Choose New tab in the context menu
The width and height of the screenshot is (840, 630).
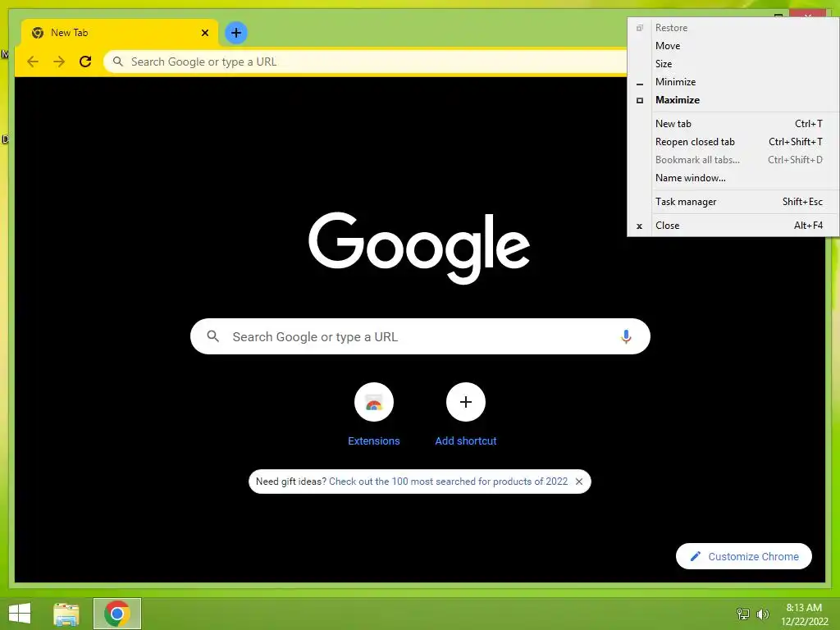click(733, 124)
